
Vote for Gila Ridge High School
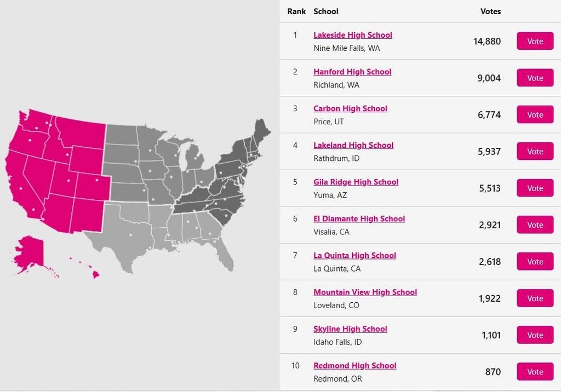click(x=535, y=188)
